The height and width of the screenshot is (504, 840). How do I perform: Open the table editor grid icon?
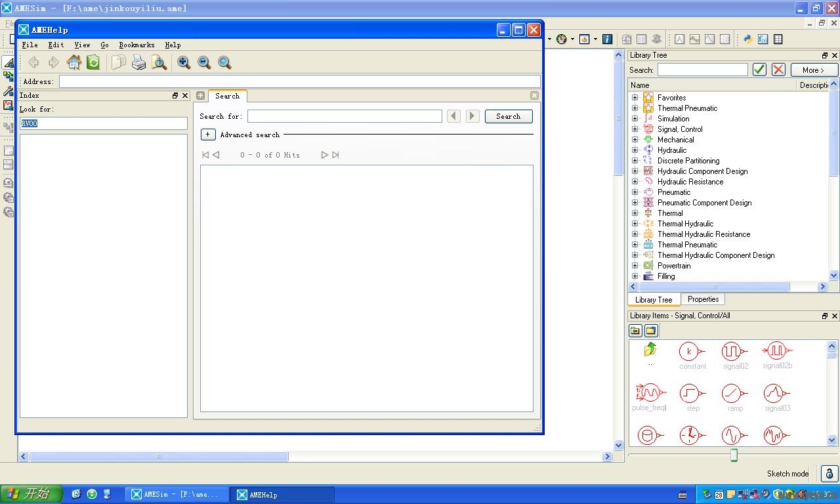click(x=778, y=39)
